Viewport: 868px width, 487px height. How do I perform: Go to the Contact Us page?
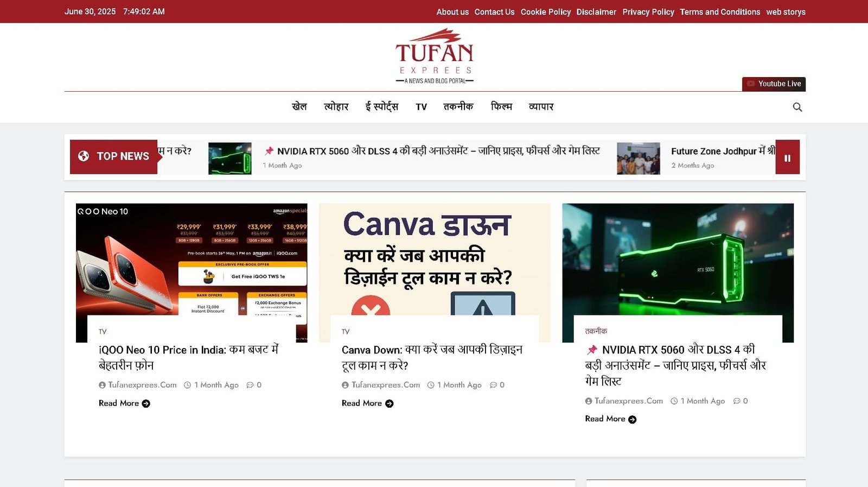click(x=494, y=12)
